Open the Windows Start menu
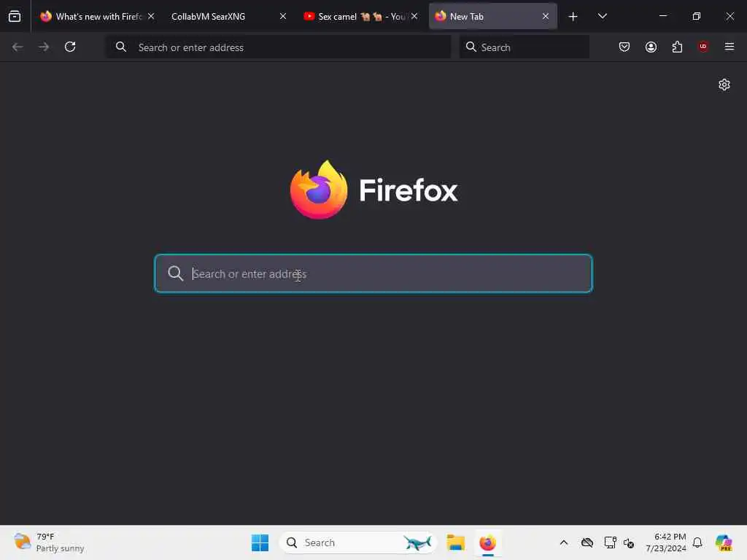Screen dimensions: 747x560 [x=260, y=542]
